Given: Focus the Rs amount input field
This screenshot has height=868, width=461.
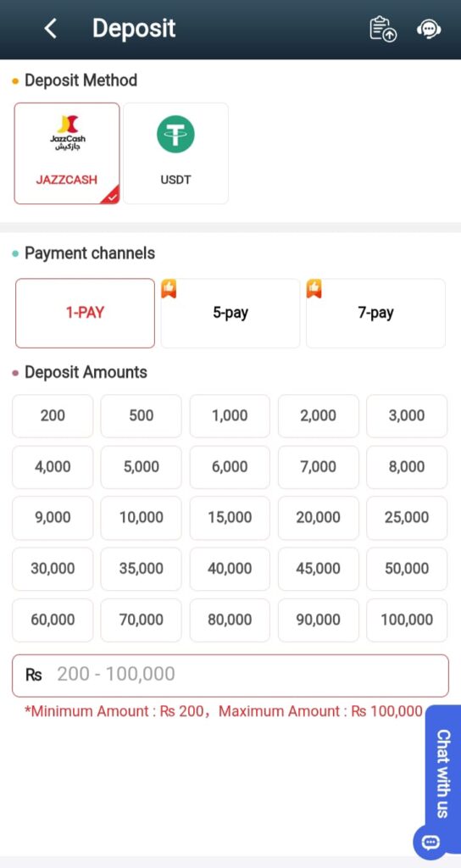Looking at the screenshot, I should 230,676.
